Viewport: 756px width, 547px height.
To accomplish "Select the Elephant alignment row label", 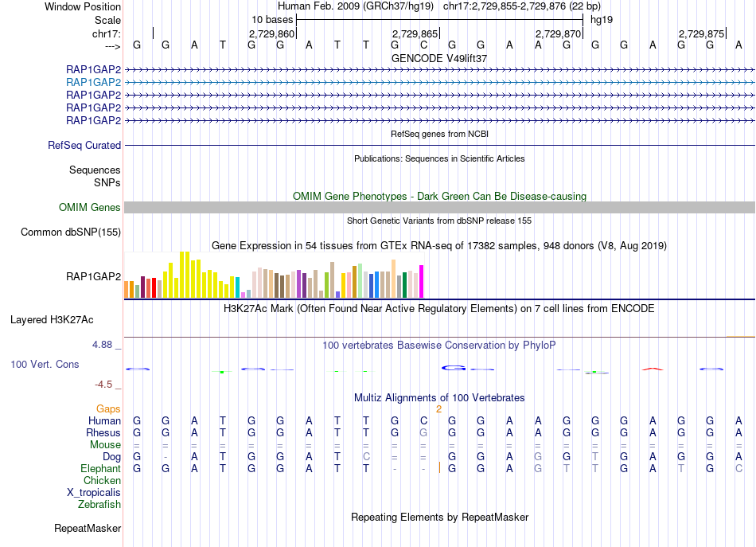I will tap(100, 468).
